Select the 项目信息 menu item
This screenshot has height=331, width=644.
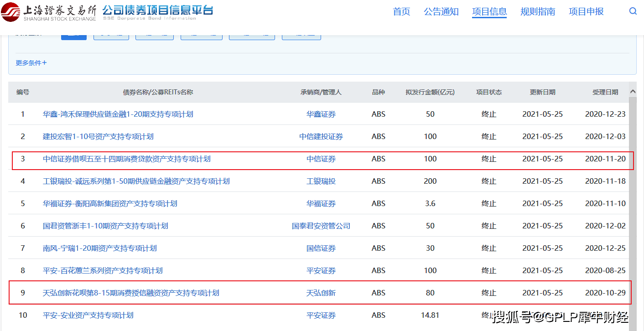point(489,12)
